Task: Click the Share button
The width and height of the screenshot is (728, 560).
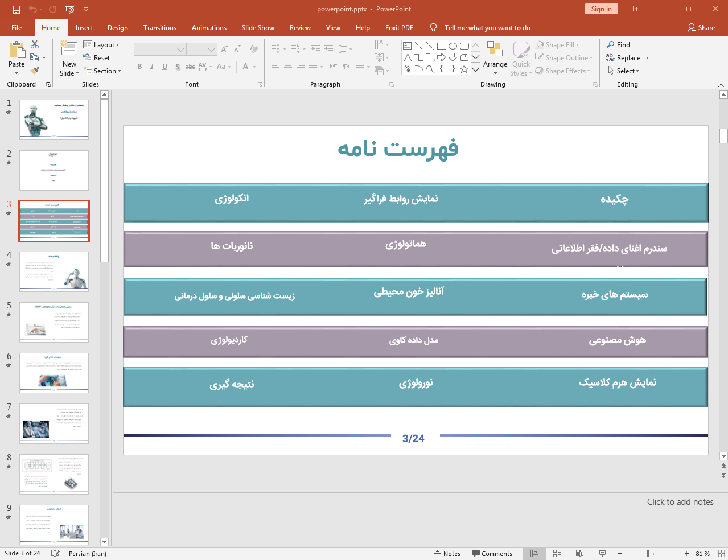Action: coord(701,28)
